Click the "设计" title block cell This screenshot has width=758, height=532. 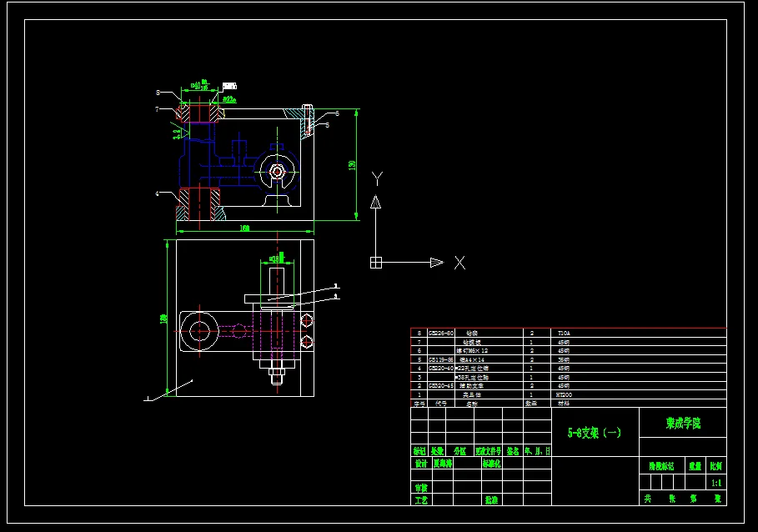click(421, 464)
